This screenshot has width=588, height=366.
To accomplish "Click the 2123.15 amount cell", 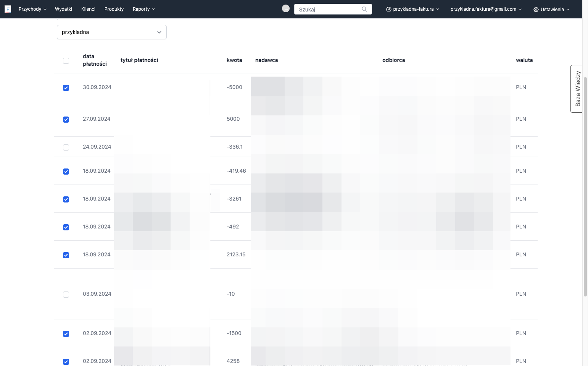I will (x=236, y=254).
